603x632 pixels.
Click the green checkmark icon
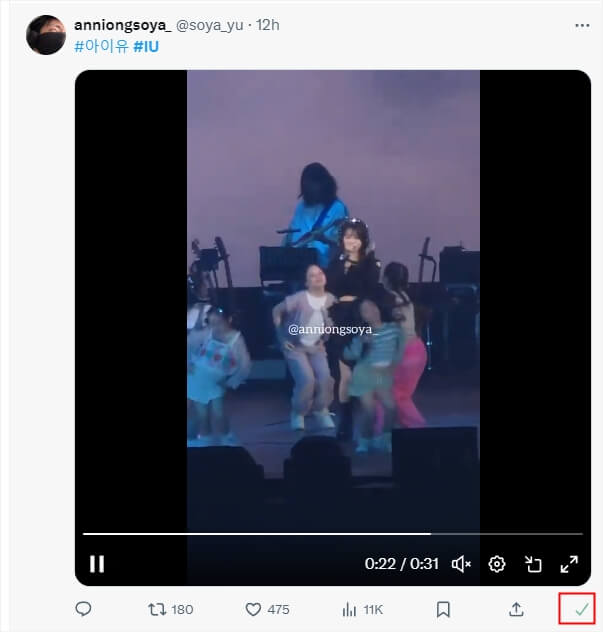tap(581, 609)
